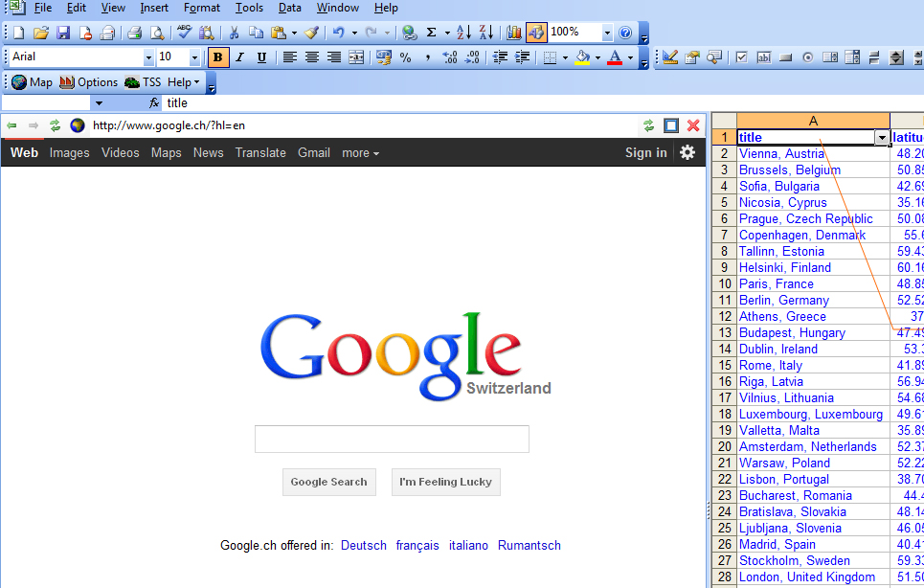Apply the red font color

[x=615, y=57]
